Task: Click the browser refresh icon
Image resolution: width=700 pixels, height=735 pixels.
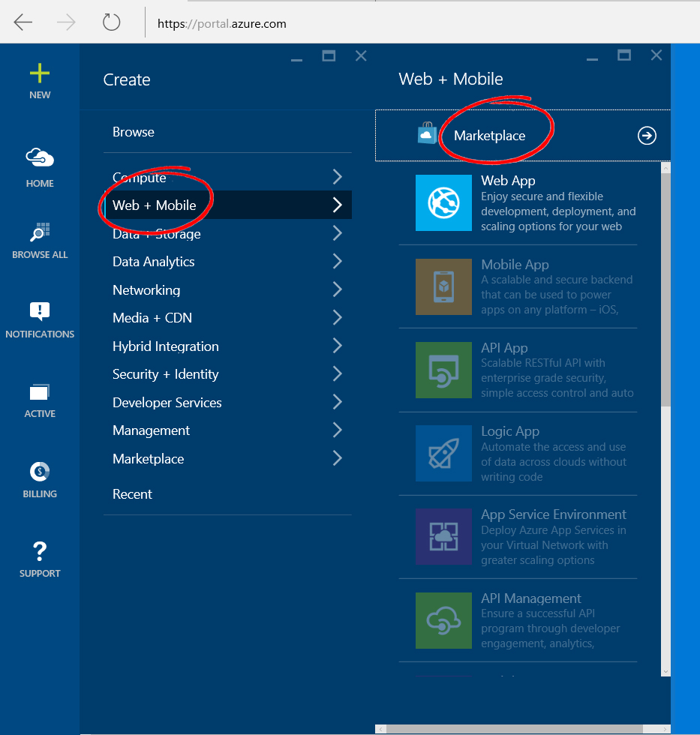Action: point(112,22)
